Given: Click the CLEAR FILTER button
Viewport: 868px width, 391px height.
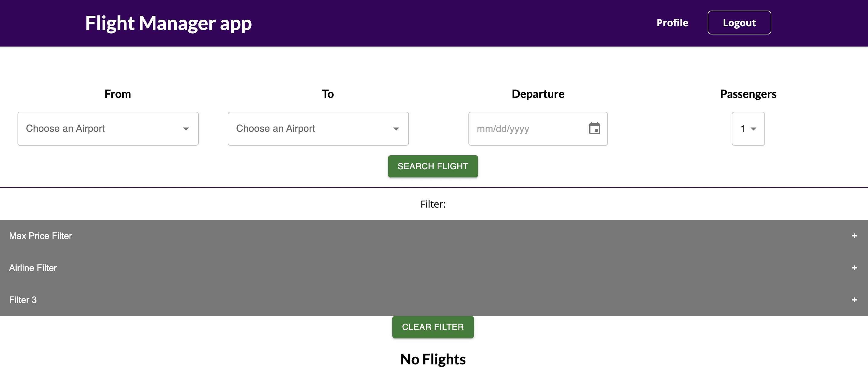Looking at the screenshot, I should (x=433, y=327).
